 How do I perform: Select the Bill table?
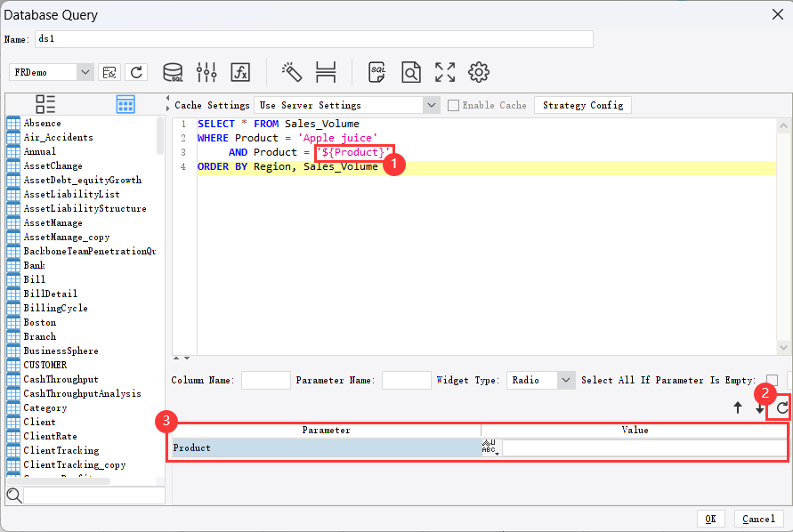[35, 279]
